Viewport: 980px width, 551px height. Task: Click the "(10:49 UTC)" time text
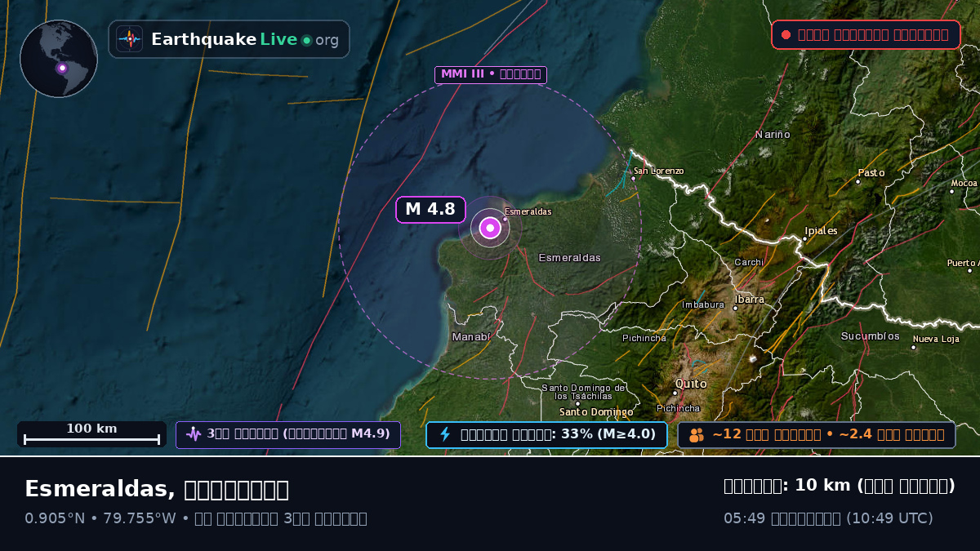pos(890,518)
